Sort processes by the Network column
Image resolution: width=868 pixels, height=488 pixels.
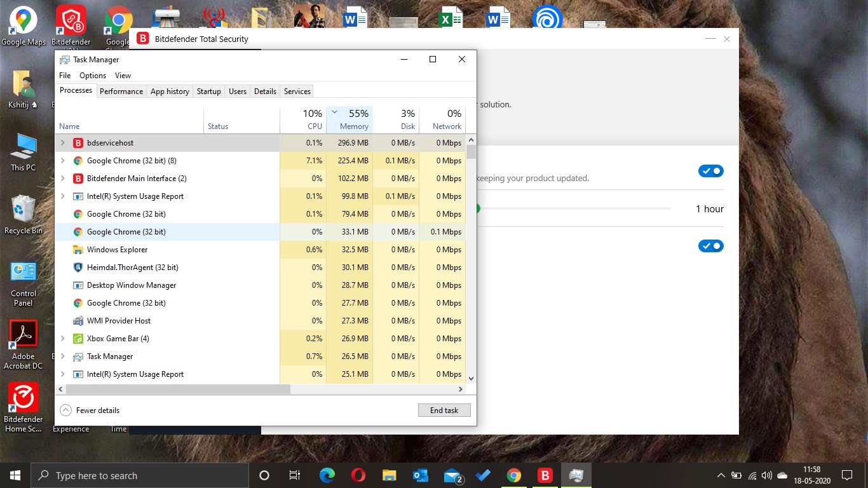click(x=442, y=119)
